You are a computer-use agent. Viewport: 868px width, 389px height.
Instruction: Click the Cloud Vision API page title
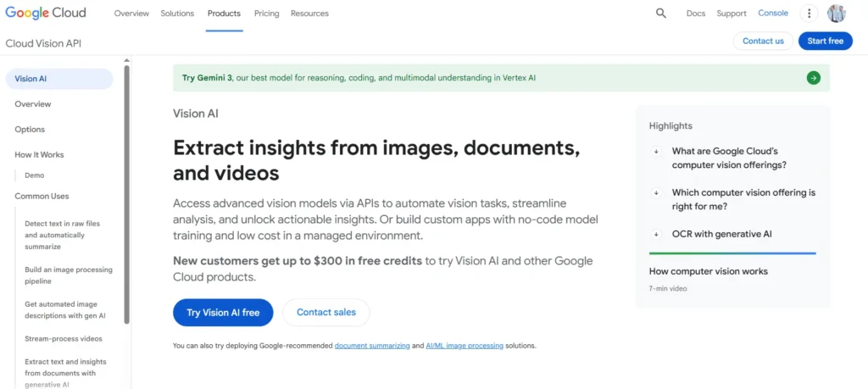[43, 43]
